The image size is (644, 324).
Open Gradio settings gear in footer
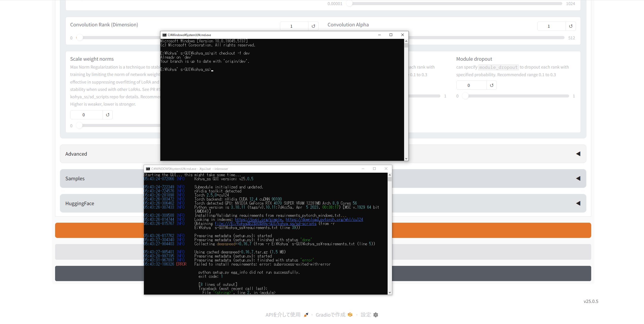tap(376, 315)
